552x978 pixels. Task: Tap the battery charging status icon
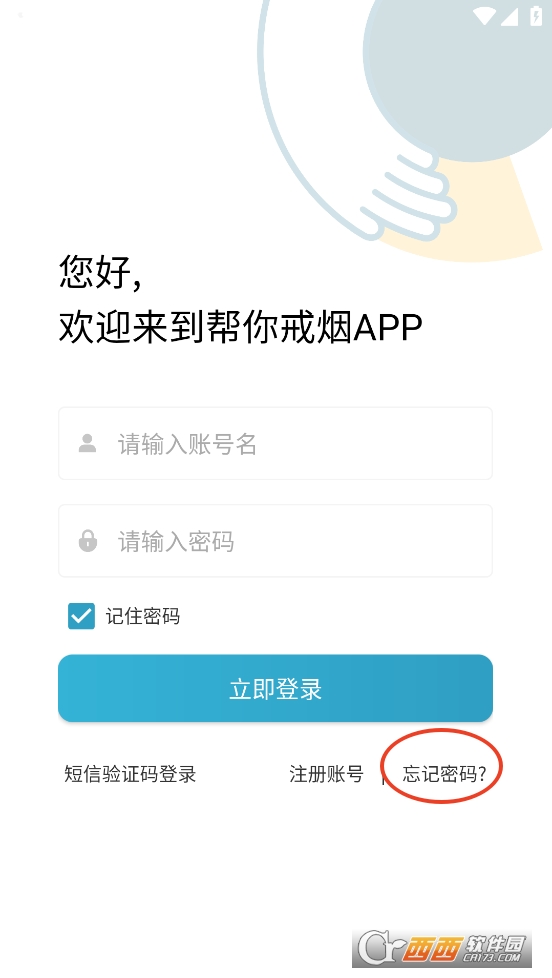(536, 16)
